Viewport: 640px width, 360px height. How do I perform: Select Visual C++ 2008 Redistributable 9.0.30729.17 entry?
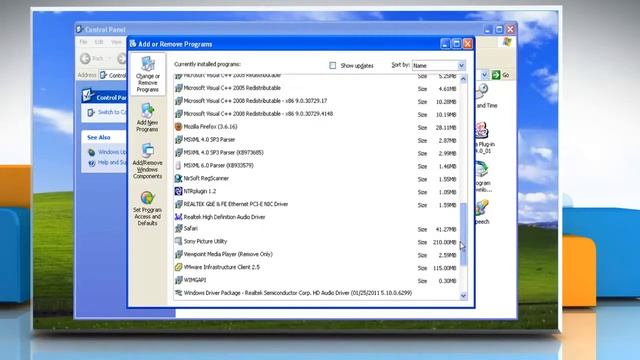(x=316, y=101)
